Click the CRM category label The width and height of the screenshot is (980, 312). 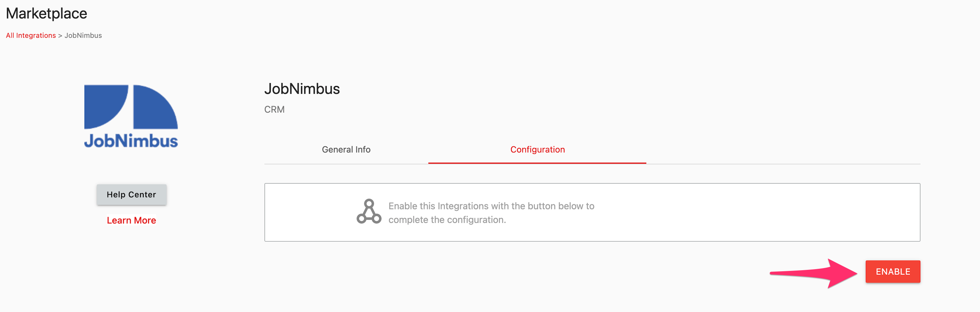(x=274, y=110)
